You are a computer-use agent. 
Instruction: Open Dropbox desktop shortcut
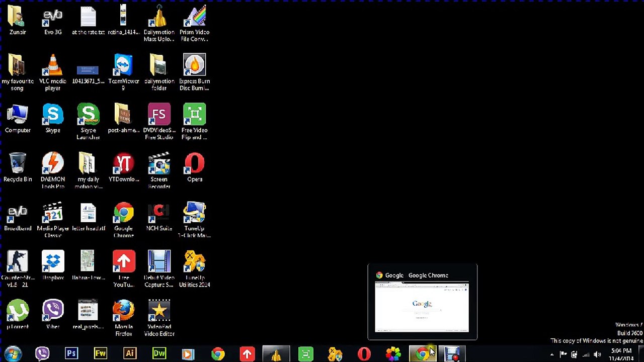point(53,265)
